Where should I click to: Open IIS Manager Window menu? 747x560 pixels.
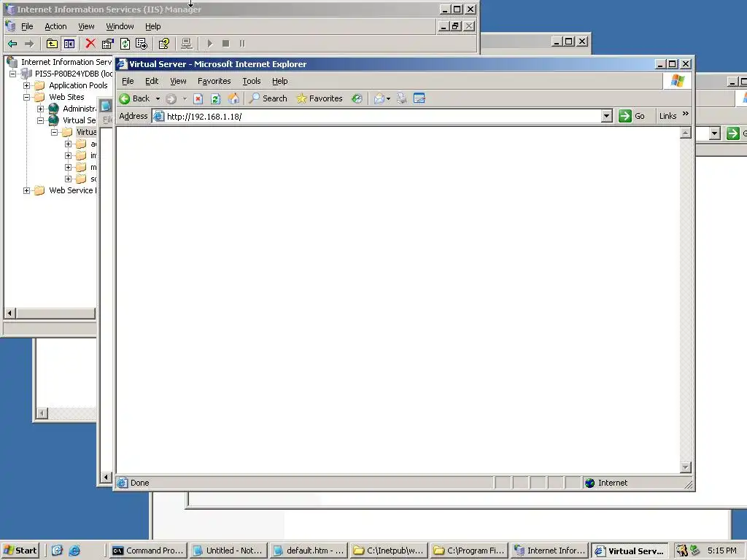pyautogui.click(x=120, y=27)
